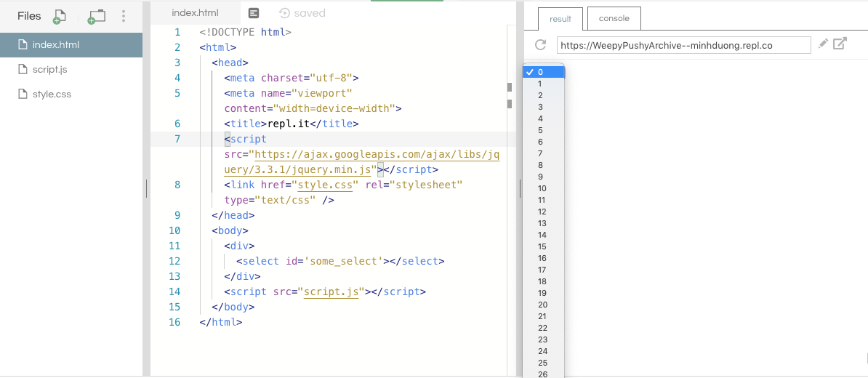Click the splitter handle between files and editor
Screen dimensions: 868x378
coord(147,189)
